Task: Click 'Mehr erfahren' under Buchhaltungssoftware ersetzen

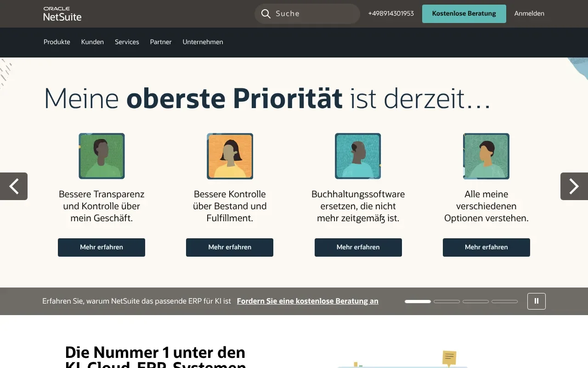Action: (358, 247)
